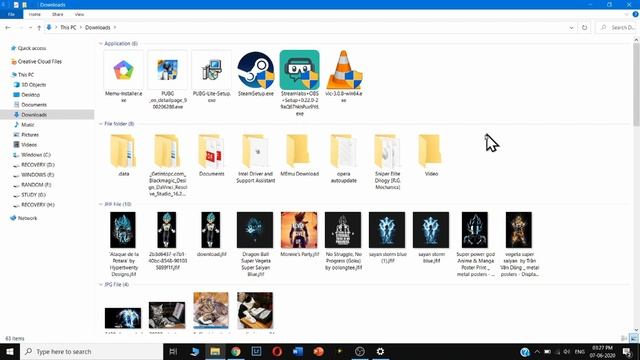
Task: Open Microsoft Word from taskbar
Action: tap(298, 351)
